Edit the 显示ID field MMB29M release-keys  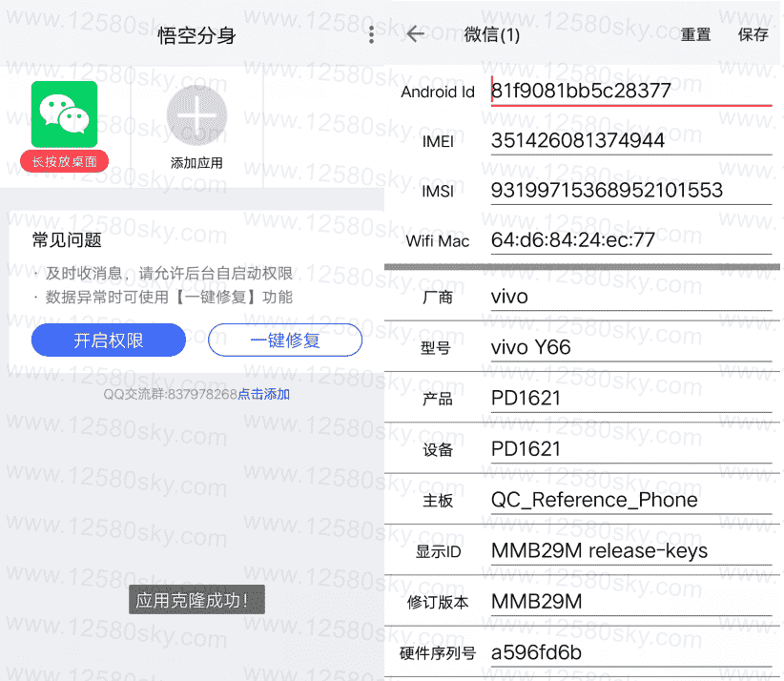tap(631, 551)
